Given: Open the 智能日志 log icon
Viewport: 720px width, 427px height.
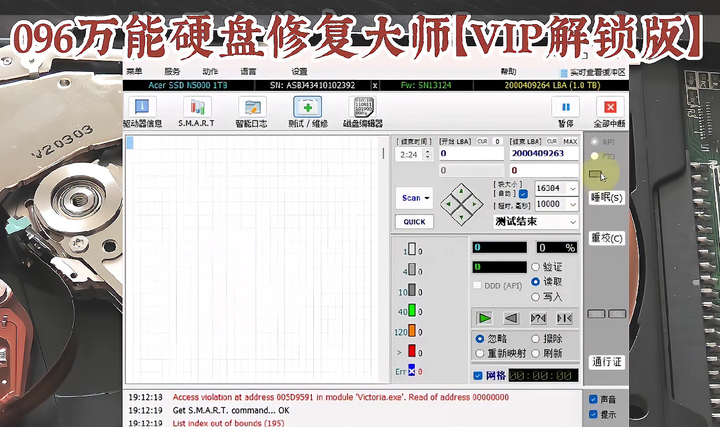Looking at the screenshot, I should pyautogui.click(x=252, y=107).
